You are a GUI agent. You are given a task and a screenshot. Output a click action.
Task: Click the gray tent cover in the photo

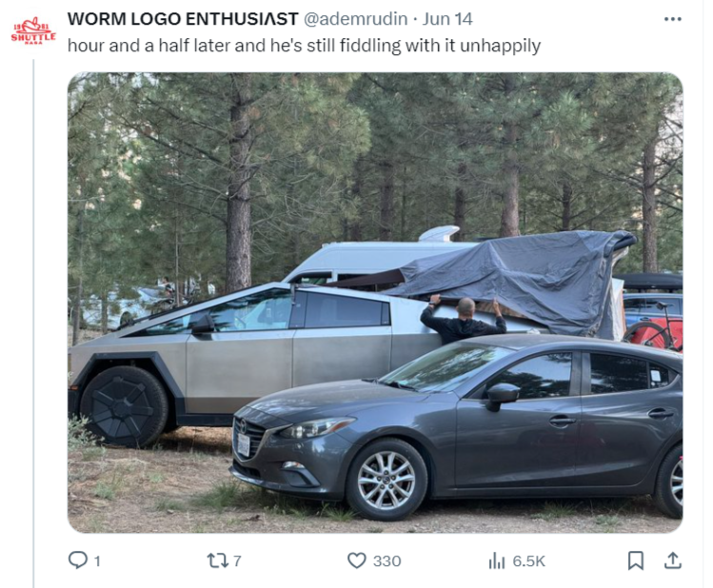pos(514,282)
